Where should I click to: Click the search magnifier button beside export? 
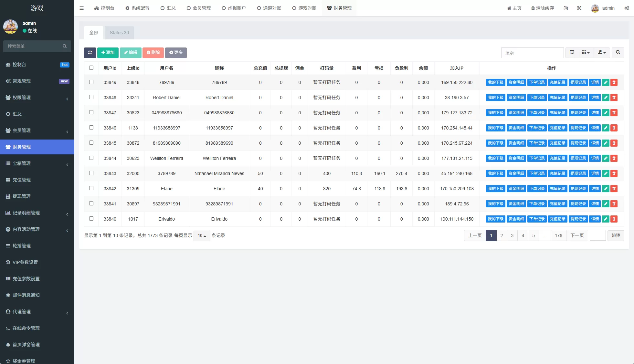click(x=618, y=53)
